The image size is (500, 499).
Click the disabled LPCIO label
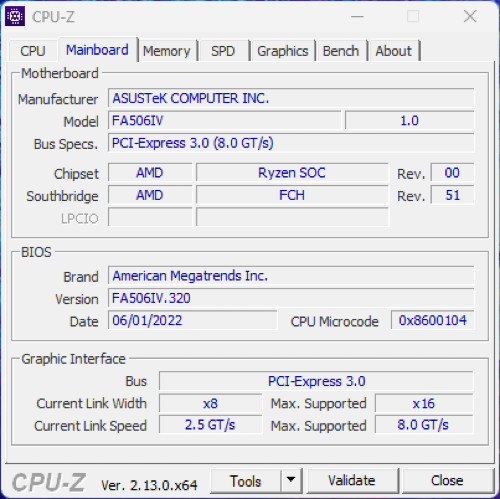pos(79,219)
